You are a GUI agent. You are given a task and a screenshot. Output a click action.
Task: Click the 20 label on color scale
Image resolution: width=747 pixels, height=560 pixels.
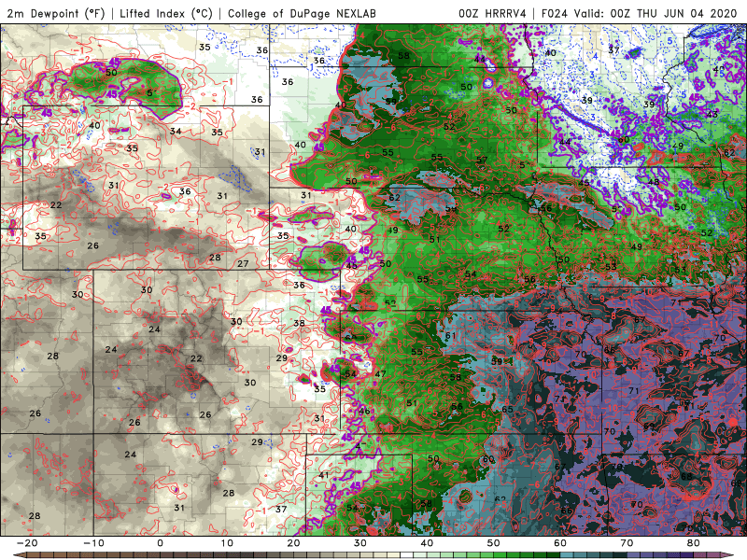tap(293, 543)
